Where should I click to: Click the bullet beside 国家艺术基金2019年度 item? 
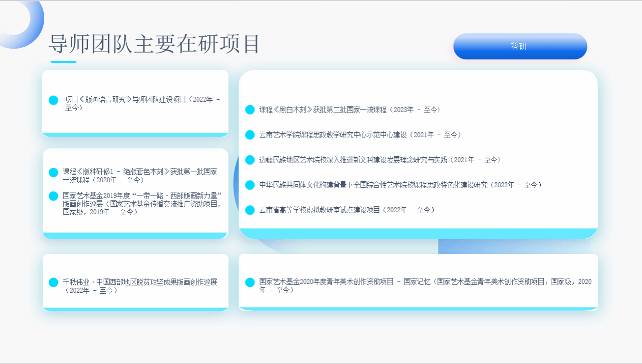[x=54, y=196]
